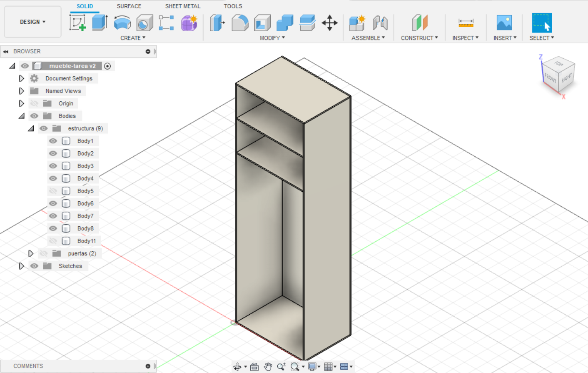The width and height of the screenshot is (588, 373).
Task: Select the Shell tool icon
Action: pyautogui.click(x=262, y=23)
